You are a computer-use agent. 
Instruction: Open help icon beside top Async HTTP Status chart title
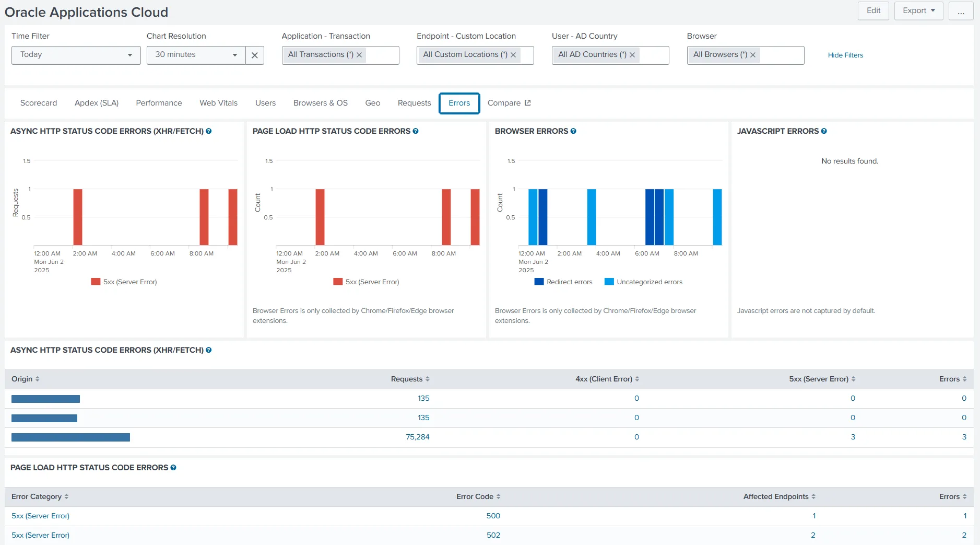tap(208, 131)
